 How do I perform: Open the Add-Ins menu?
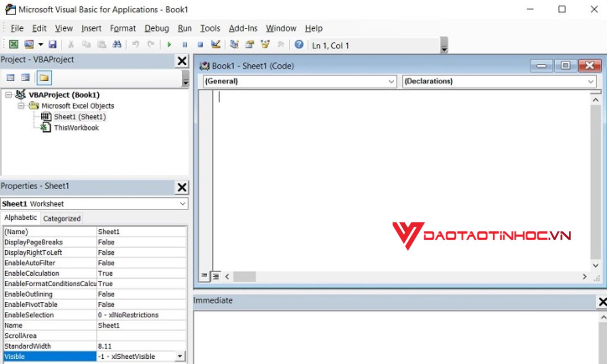pyautogui.click(x=243, y=28)
